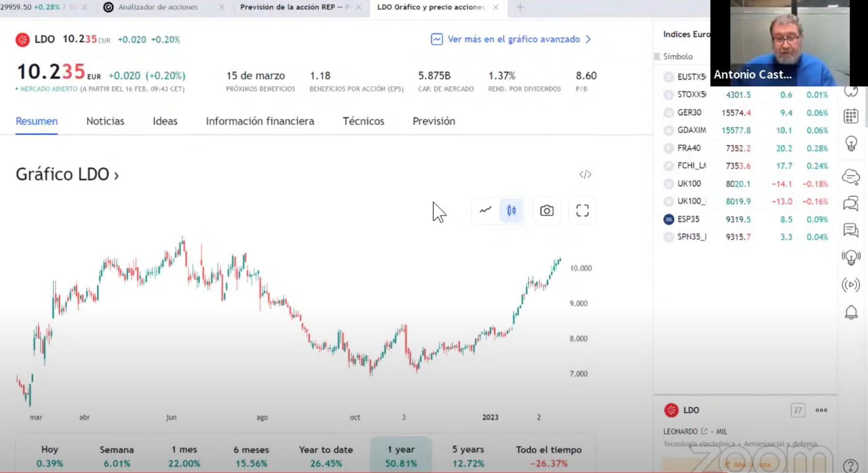868x473 pixels.
Task: Select the Hoy time range
Action: pyautogui.click(x=50, y=456)
